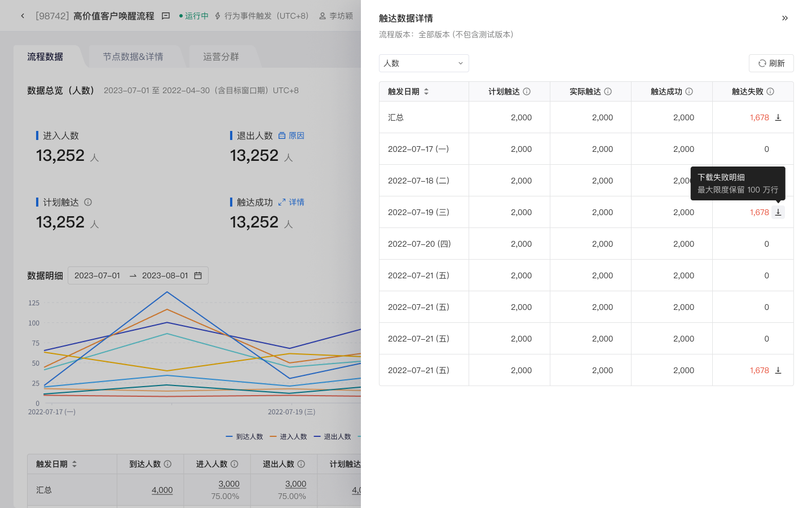Go back using the left chevron

tap(23, 16)
